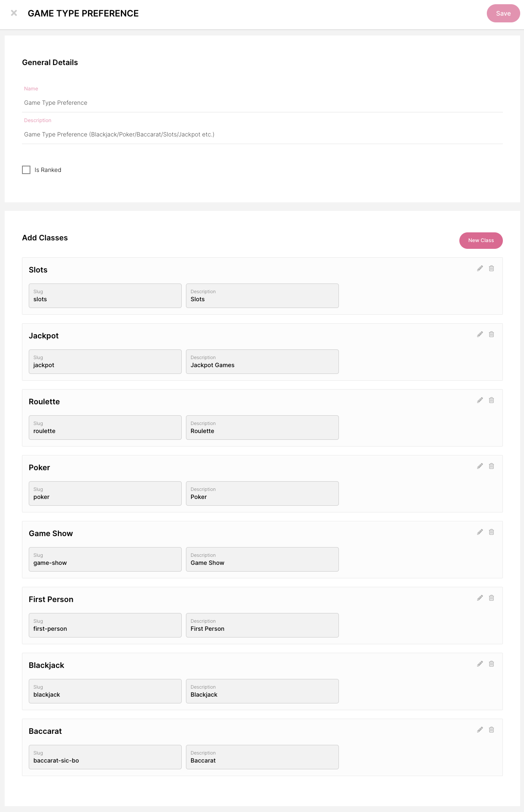Close the Game Type Preference form
Viewport: 524px width, 812px height.
[x=14, y=13]
